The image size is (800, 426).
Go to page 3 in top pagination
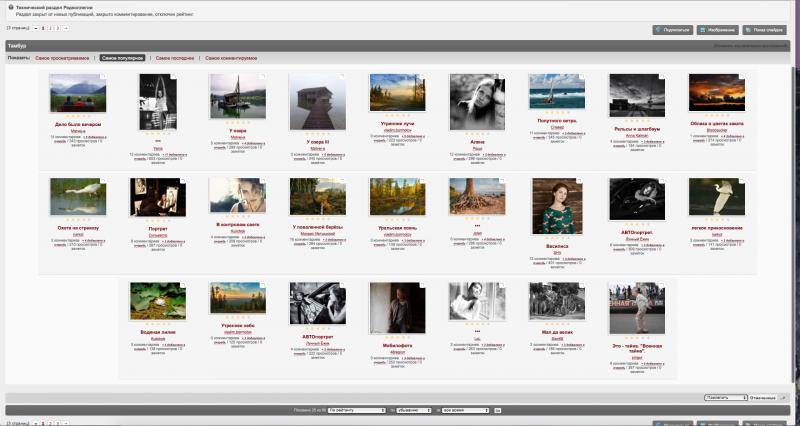point(58,28)
